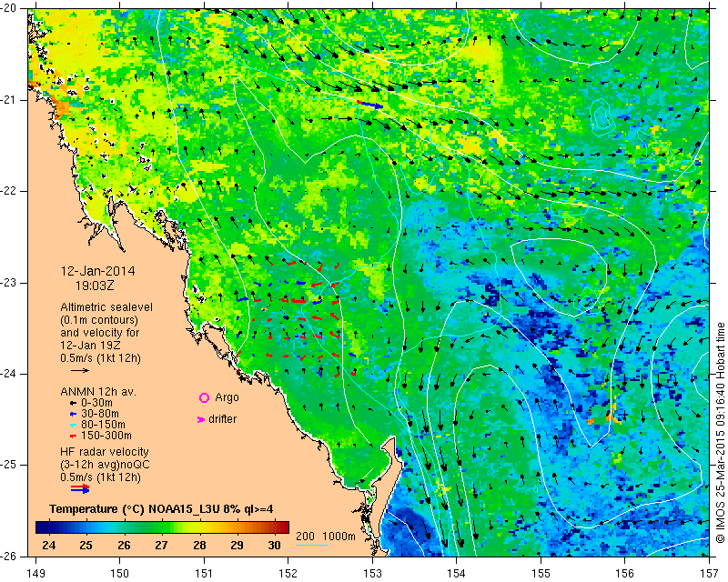Click the '150-300m' depth label
The image size is (728, 582).
tap(106, 436)
